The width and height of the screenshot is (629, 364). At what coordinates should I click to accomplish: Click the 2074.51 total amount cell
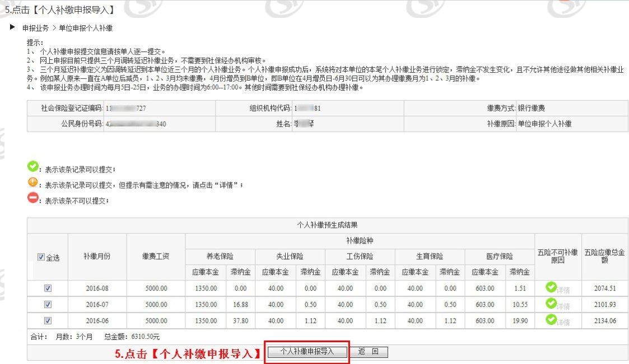click(x=604, y=288)
